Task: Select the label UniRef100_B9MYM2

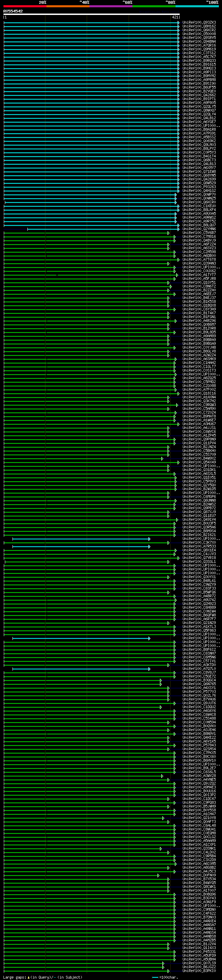Action: tap(199, 76)
